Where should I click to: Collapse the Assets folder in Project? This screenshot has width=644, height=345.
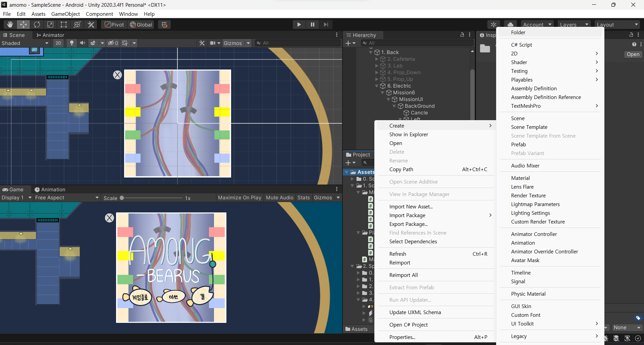click(x=346, y=172)
